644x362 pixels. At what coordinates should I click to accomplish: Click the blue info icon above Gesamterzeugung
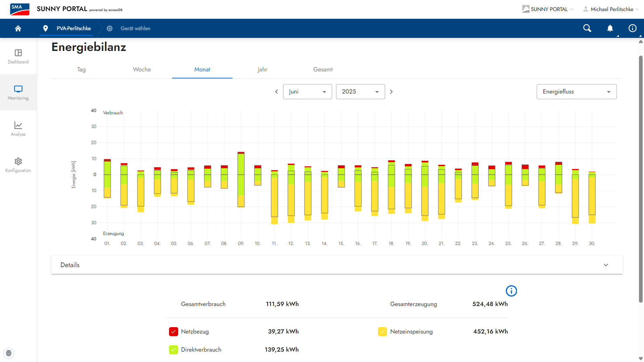[511, 291]
